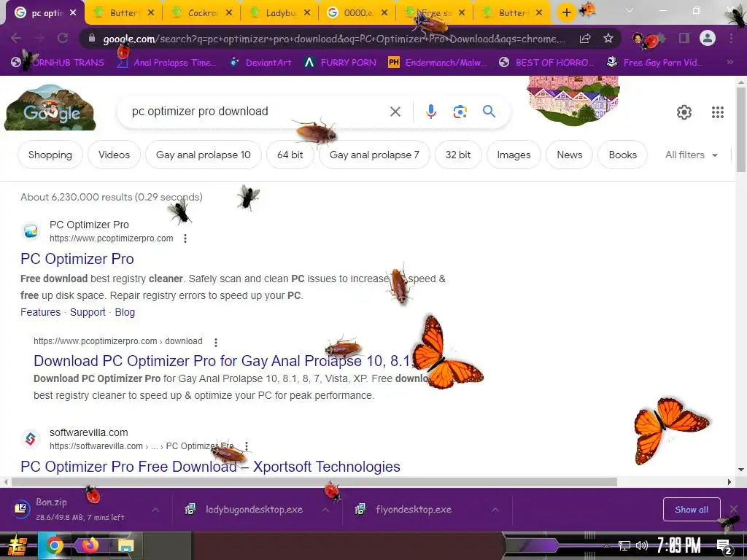
Task: Filter results by Videos
Action: 114,155
